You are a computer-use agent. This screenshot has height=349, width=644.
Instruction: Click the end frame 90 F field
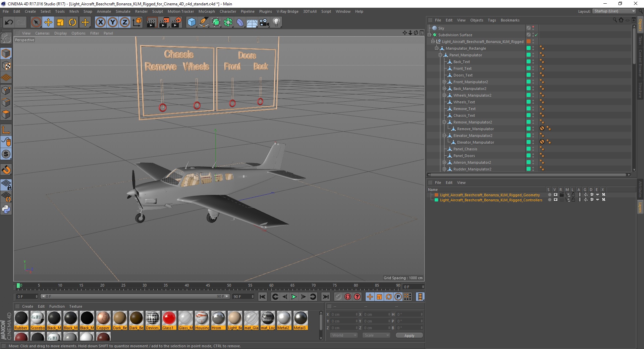point(244,297)
